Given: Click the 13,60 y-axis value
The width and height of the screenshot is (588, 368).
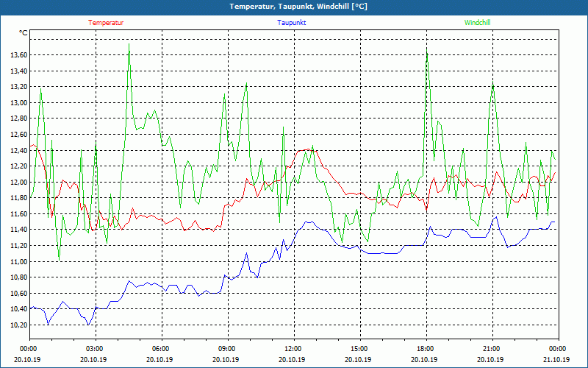Looking at the screenshot, I should click(19, 55).
